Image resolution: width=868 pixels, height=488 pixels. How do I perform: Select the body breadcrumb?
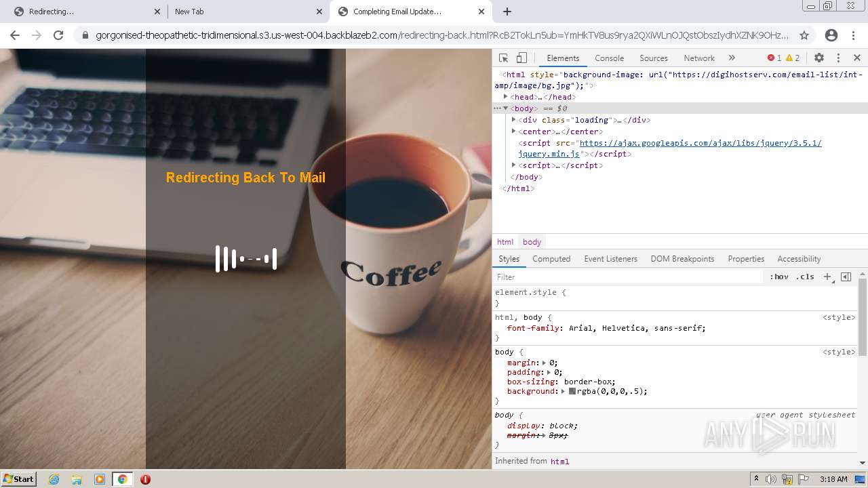(x=532, y=242)
